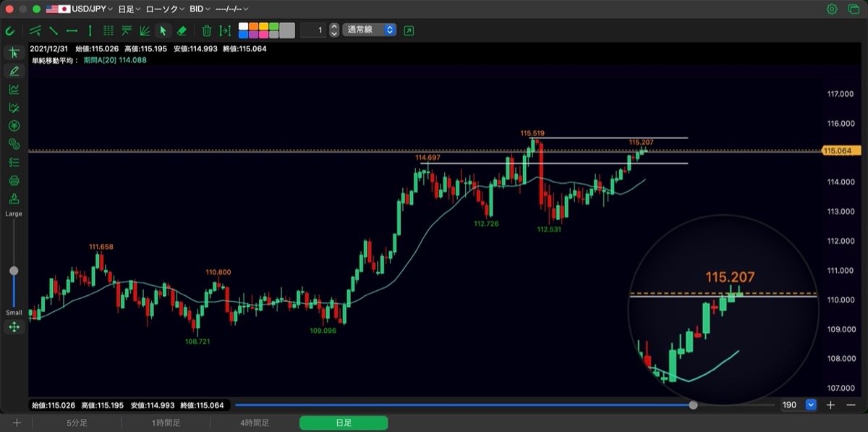Open the date selector dropdown

point(231,9)
